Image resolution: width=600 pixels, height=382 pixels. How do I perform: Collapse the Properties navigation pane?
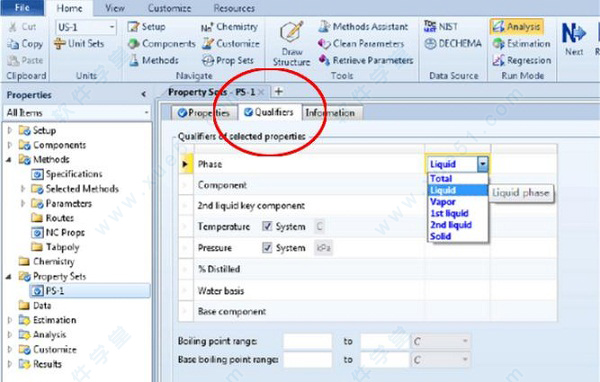pos(143,94)
